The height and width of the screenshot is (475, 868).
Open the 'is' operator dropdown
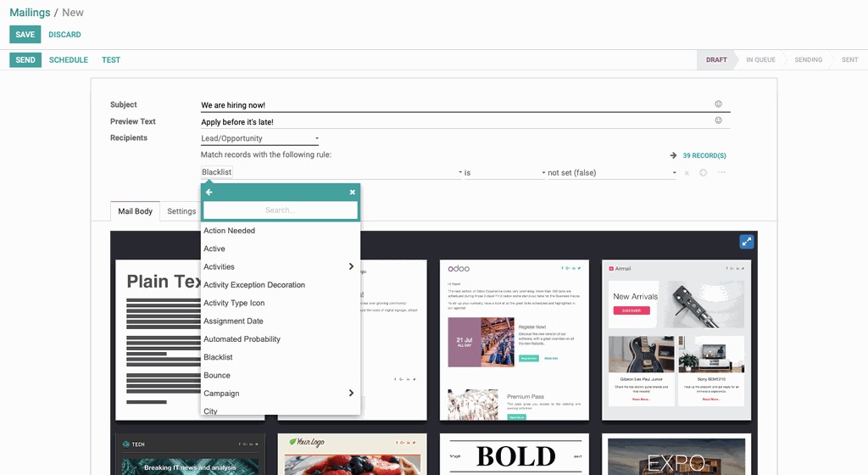[x=505, y=173]
